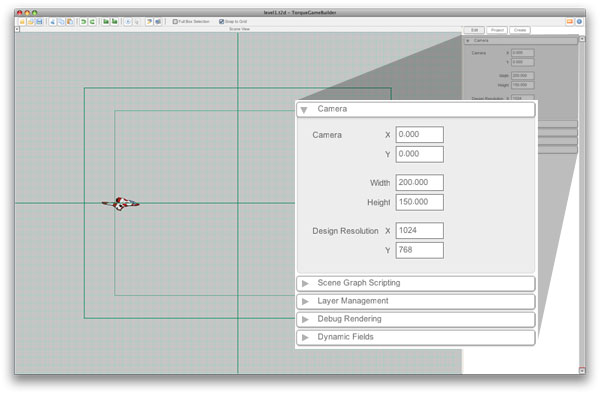This screenshot has height=394, width=600.
Task: Click the Cut scissors icon in the toolbar
Action: pos(52,22)
